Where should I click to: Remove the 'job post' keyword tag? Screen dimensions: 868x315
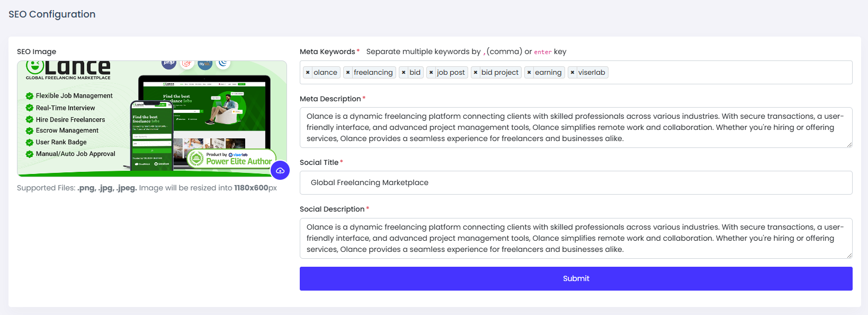[431, 73]
